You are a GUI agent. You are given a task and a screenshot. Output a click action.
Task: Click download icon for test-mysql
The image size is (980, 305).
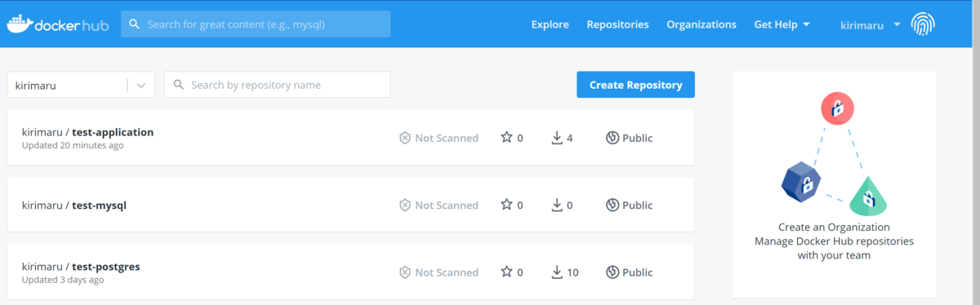[x=557, y=206]
